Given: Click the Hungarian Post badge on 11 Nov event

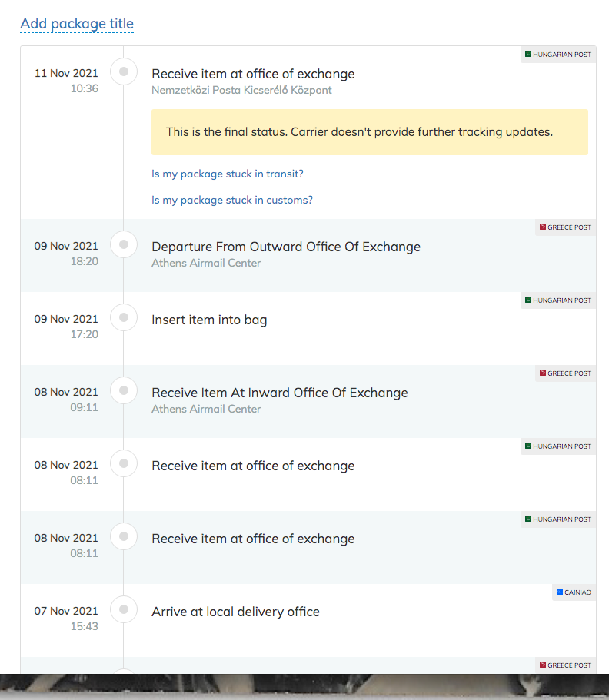Looking at the screenshot, I should (558, 55).
